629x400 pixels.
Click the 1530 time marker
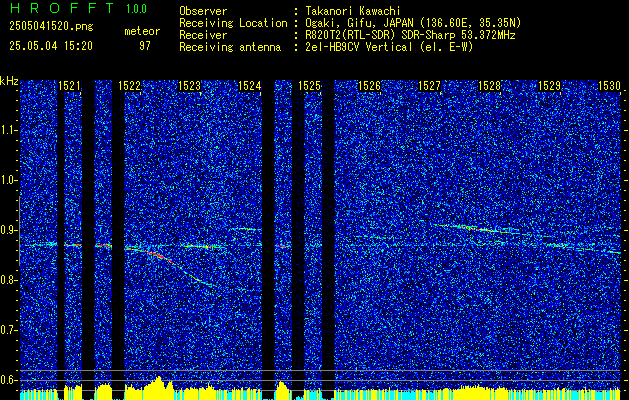coord(609,86)
